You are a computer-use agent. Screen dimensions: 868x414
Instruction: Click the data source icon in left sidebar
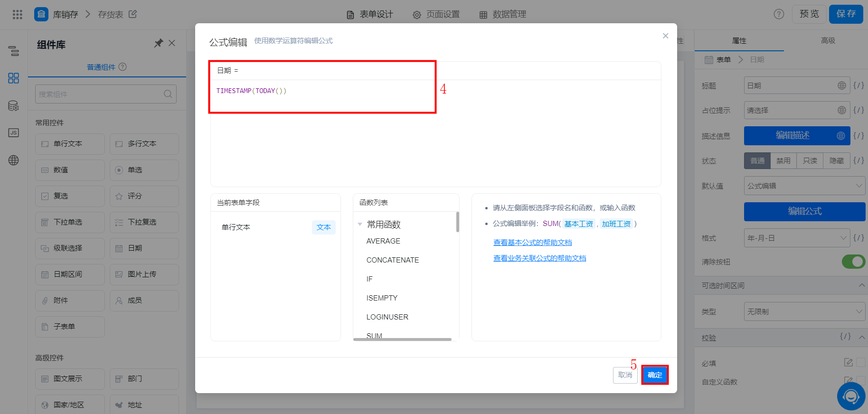[14, 105]
